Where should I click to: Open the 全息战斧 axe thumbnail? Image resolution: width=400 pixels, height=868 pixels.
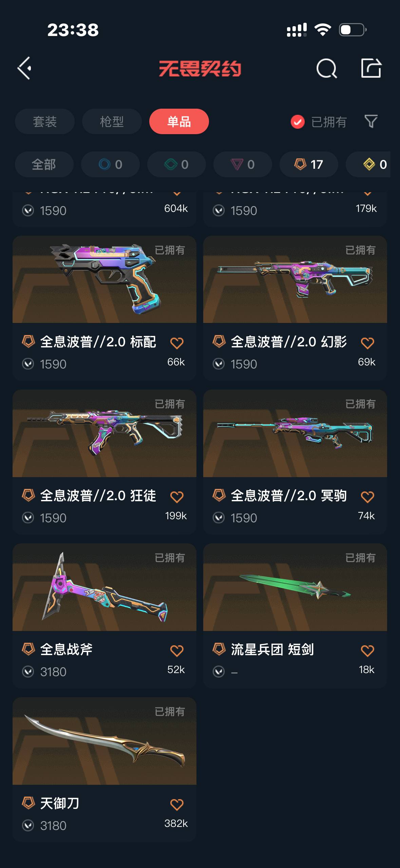(104, 587)
